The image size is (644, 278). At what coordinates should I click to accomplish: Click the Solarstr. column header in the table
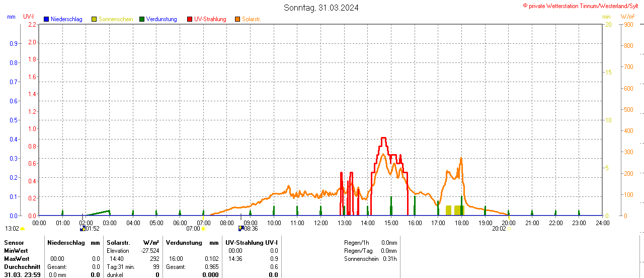tap(118, 243)
